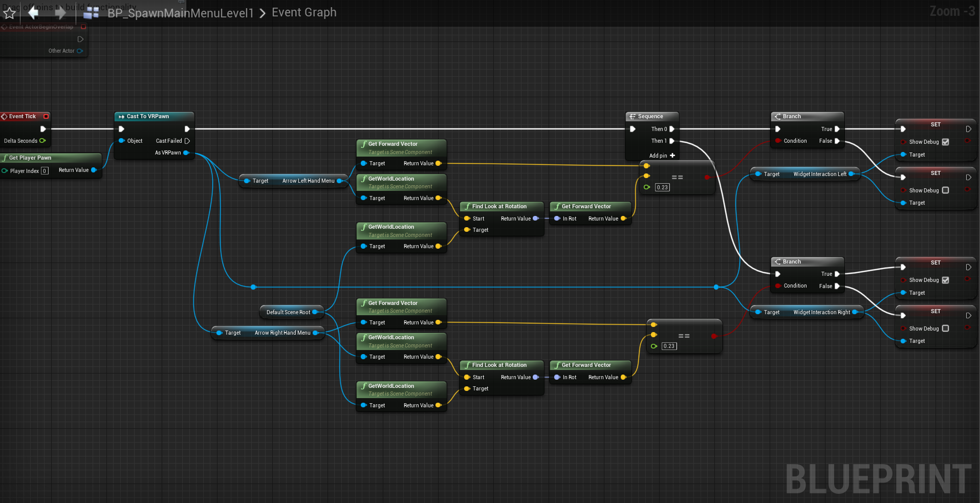Click the Sequence node header icon
This screenshot has width=980, height=503.
click(x=633, y=117)
